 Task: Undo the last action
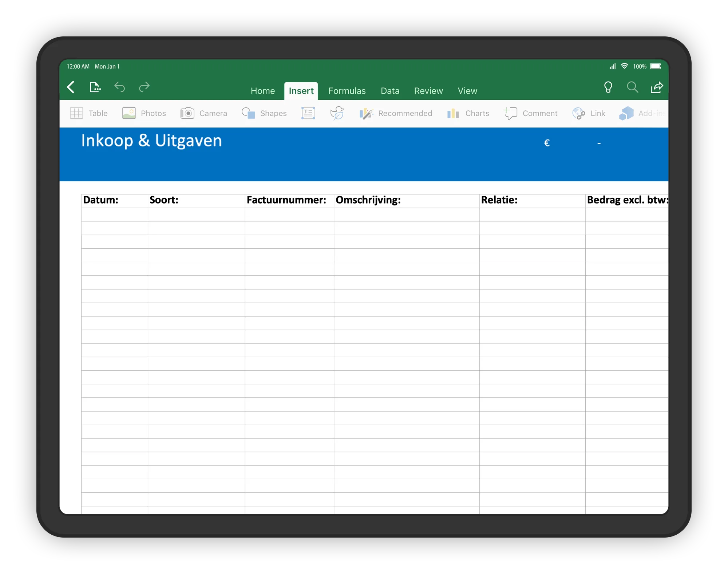click(120, 87)
